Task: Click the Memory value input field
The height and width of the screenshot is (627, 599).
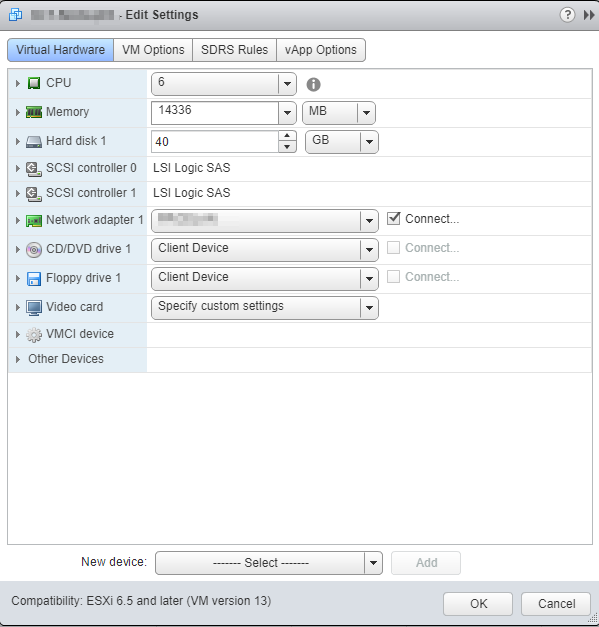Action: tap(215, 113)
